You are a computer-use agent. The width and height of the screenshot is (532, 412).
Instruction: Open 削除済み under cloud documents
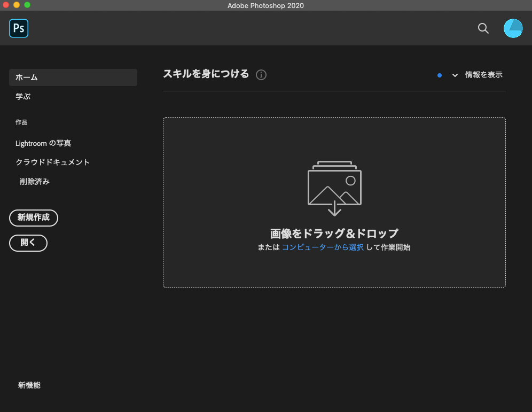[x=35, y=182]
